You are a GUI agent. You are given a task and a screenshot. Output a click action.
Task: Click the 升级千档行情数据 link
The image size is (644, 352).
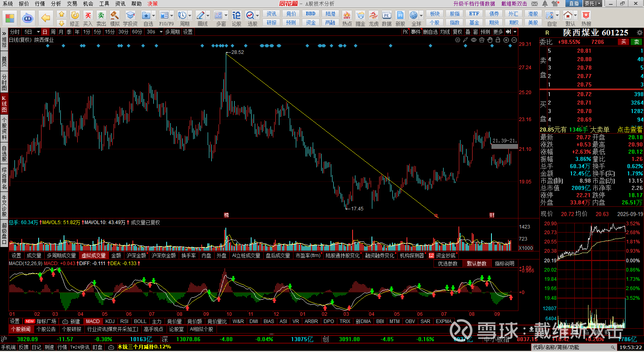(x=474, y=4)
